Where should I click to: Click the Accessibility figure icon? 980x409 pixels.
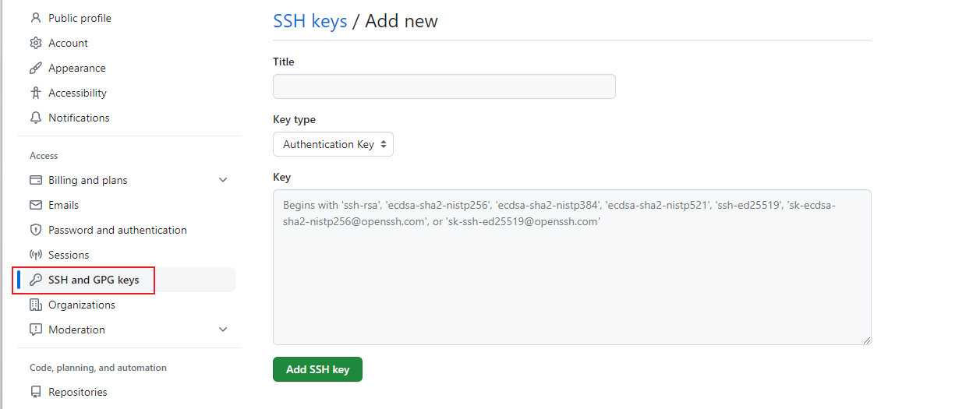click(x=35, y=93)
